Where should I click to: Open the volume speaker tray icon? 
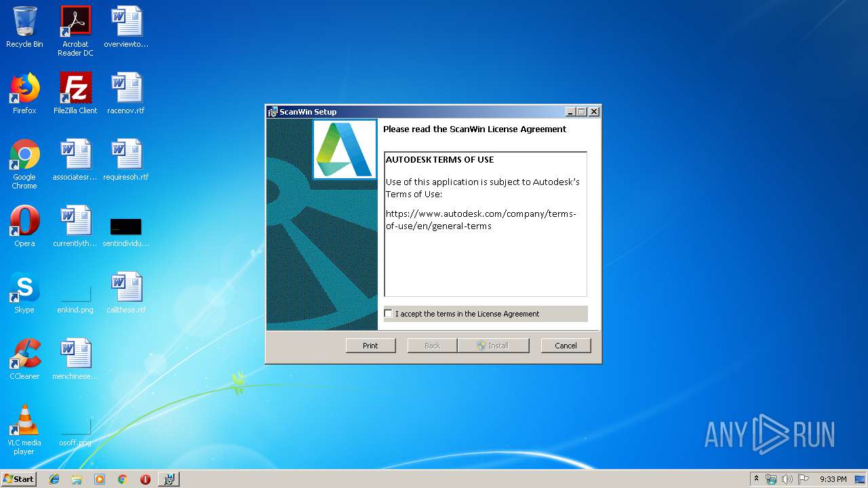[x=787, y=479]
